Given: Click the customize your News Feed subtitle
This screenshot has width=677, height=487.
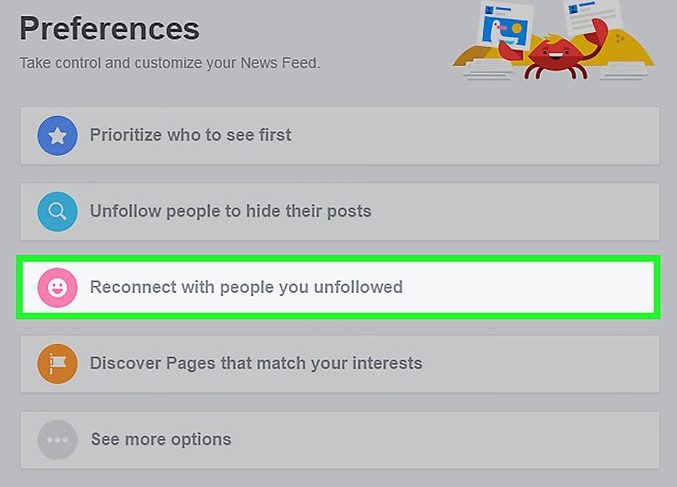Looking at the screenshot, I should pyautogui.click(x=170, y=63).
